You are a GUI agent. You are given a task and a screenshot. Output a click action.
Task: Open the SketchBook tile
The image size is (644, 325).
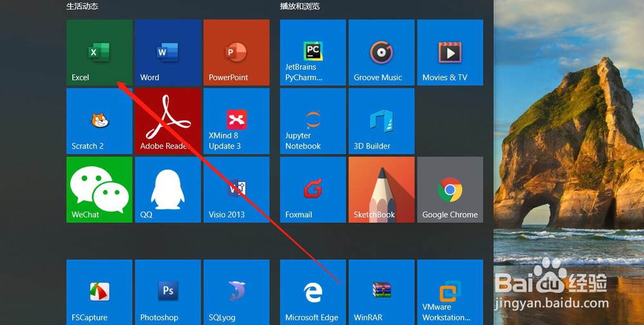[x=381, y=190]
